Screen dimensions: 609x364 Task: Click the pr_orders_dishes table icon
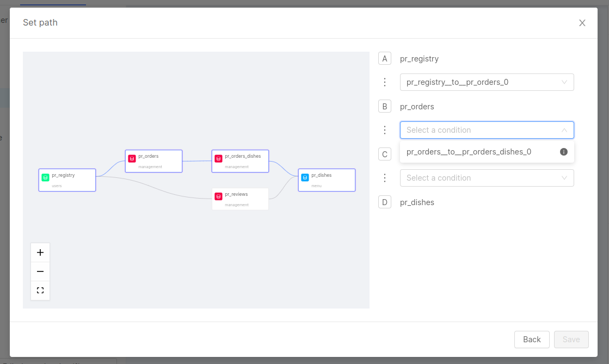(x=218, y=158)
